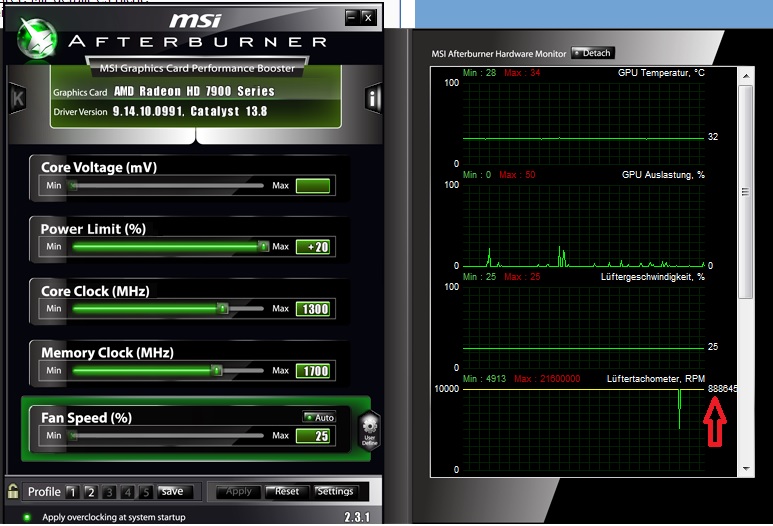
Task: Detach the Hardware Monitor window
Action: (593, 53)
